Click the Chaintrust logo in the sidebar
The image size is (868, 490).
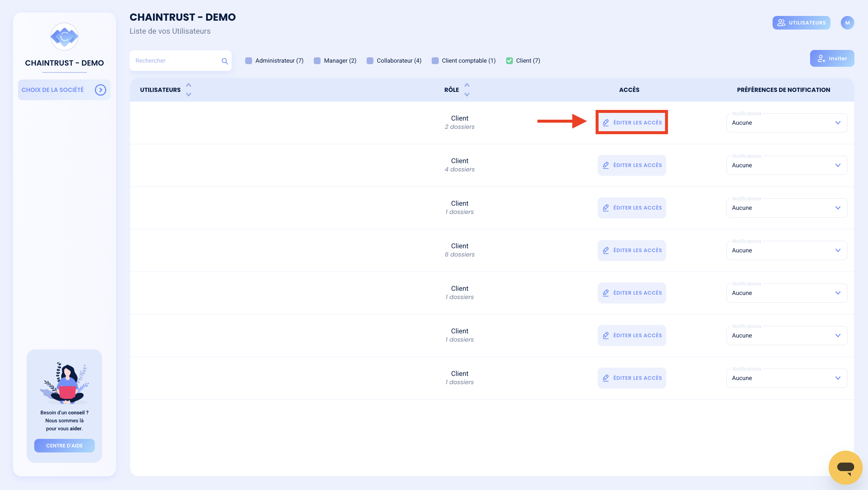64,37
